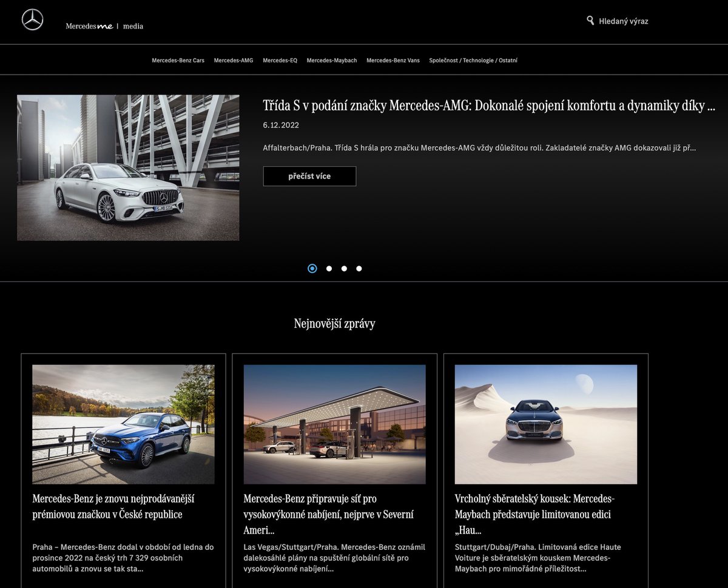Open the blue GLC news image
The image size is (728, 588).
tap(123, 424)
